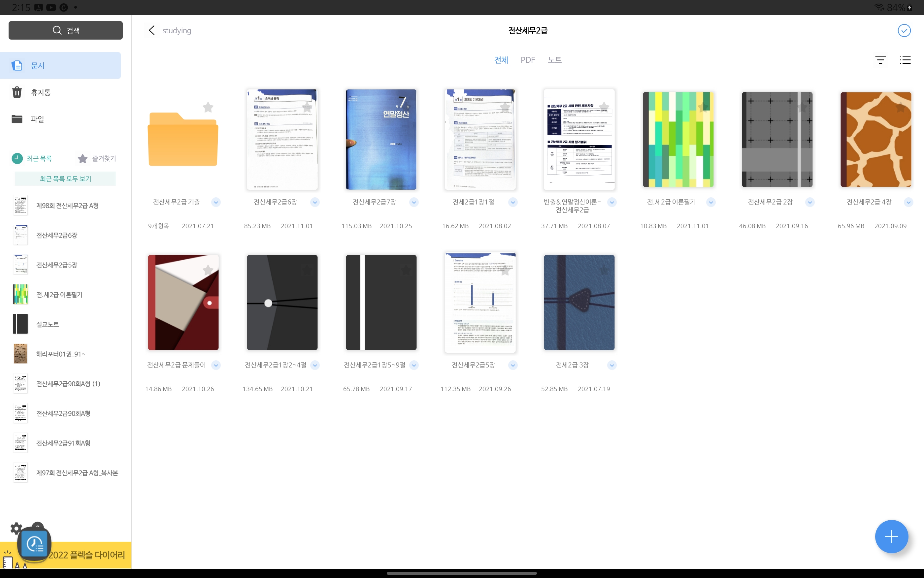This screenshot has width=924, height=578.
Task: Switch to list view icon
Action: [905, 60]
